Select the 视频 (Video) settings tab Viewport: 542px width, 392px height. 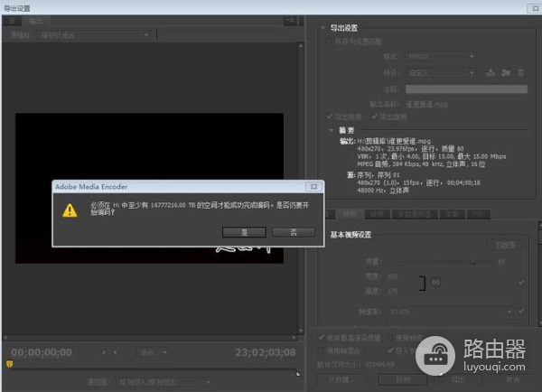[350, 215]
